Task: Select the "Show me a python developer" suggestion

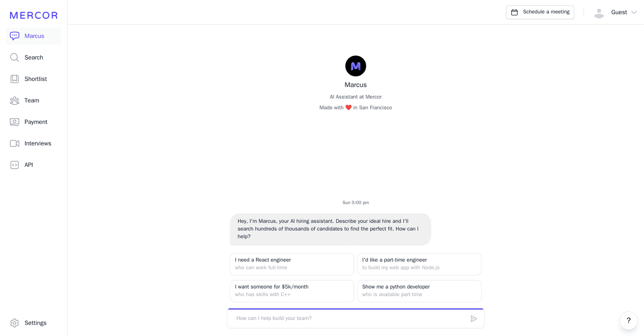Action: point(419,291)
